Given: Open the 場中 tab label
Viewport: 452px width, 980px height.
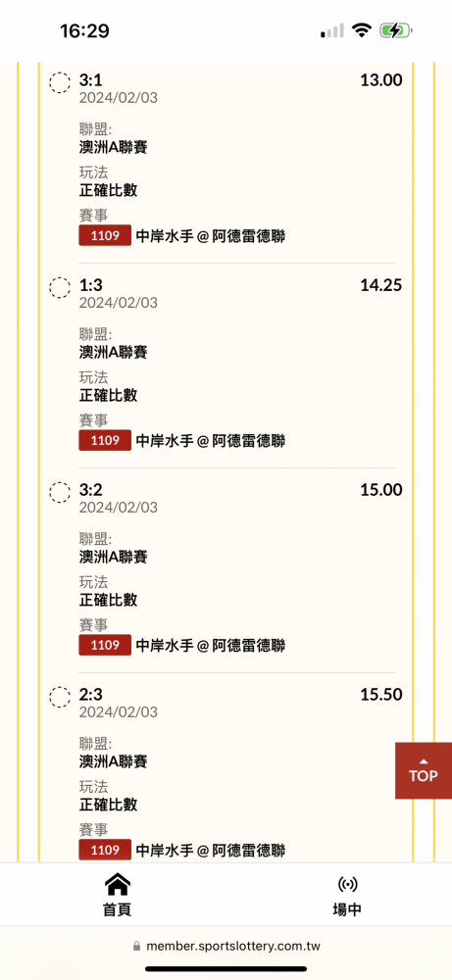Looking at the screenshot, I should pyautogui.click(x=347, y=910).
